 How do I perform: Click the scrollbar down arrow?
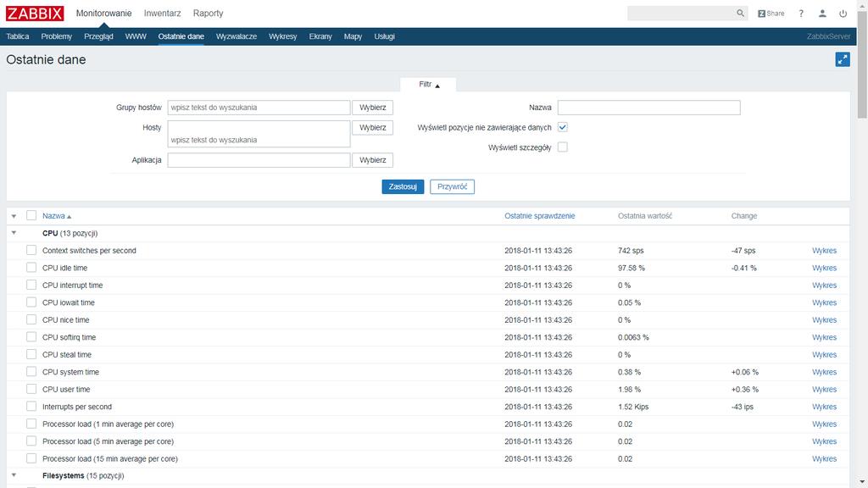(x=862, y=482)
